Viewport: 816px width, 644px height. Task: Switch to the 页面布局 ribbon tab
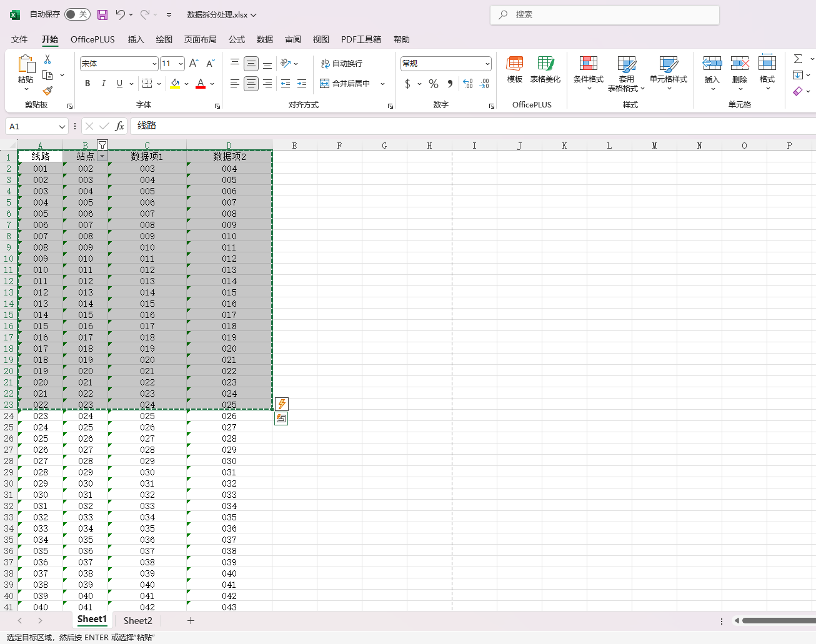(x=201, y=39)
